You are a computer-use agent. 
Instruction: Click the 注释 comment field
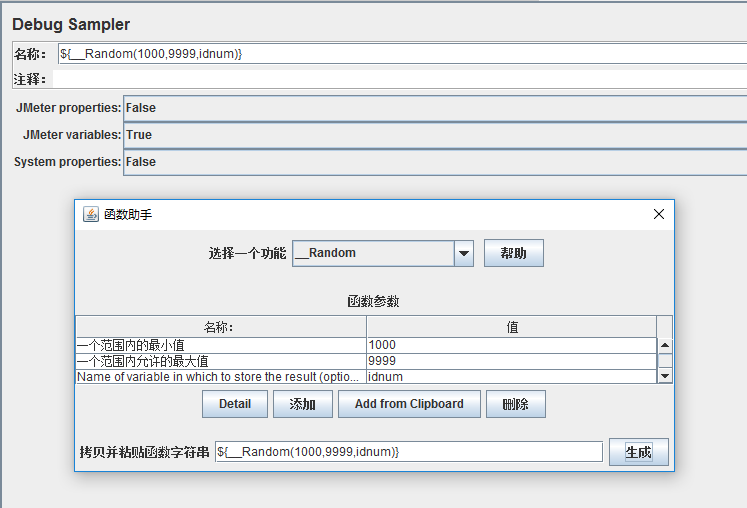pyautogui.click(x=399, y=79)
